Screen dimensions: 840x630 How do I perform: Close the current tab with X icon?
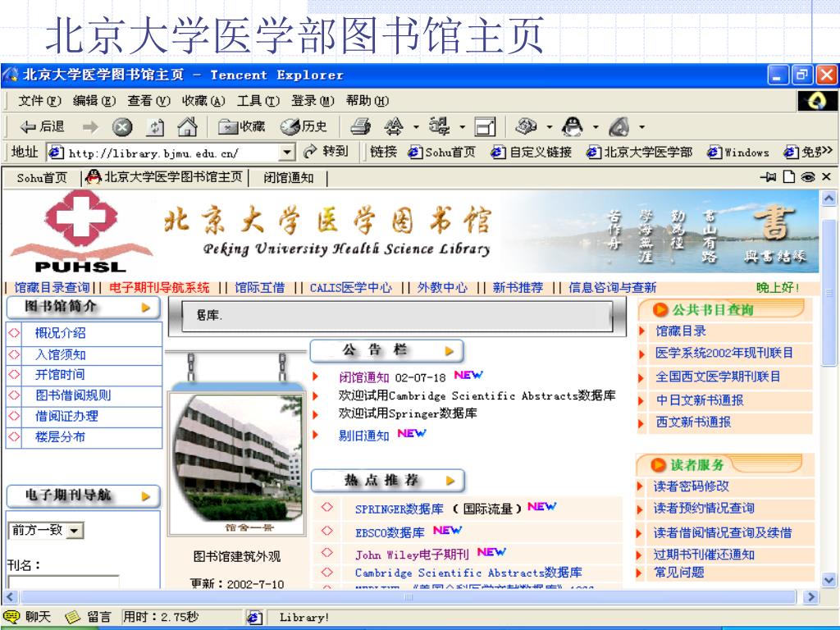click(827, 177)
